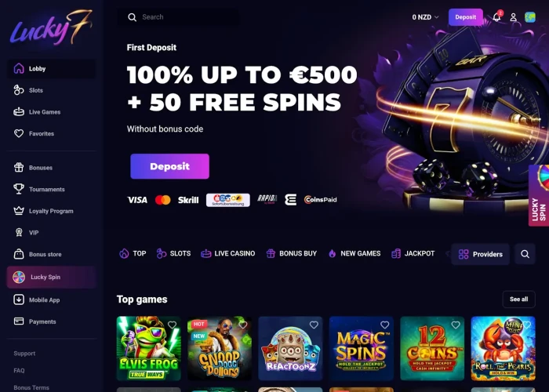Open the Bonus store bag icon
The width and height of the screenshot is (549, 392).
pos(19,254)
